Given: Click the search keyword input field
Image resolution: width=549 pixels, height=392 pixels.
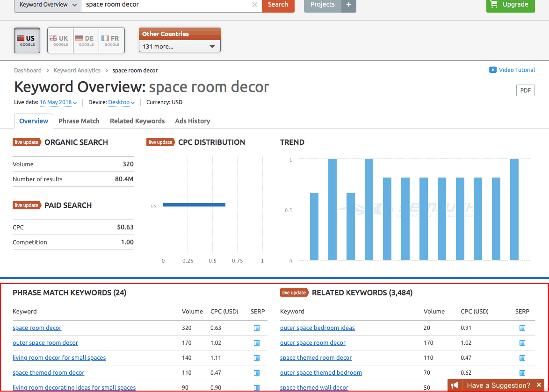Looking at the screenshot, I should coord(166,5).
